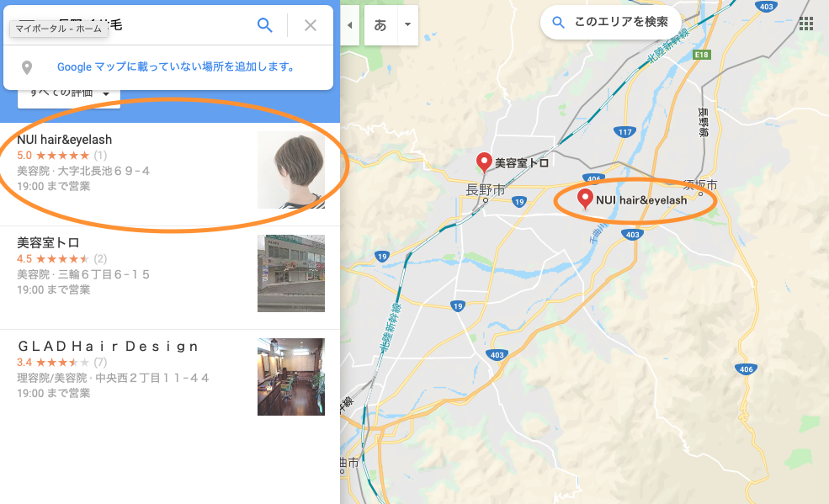Add a missing place to Google Maps link

coord(175,66)
